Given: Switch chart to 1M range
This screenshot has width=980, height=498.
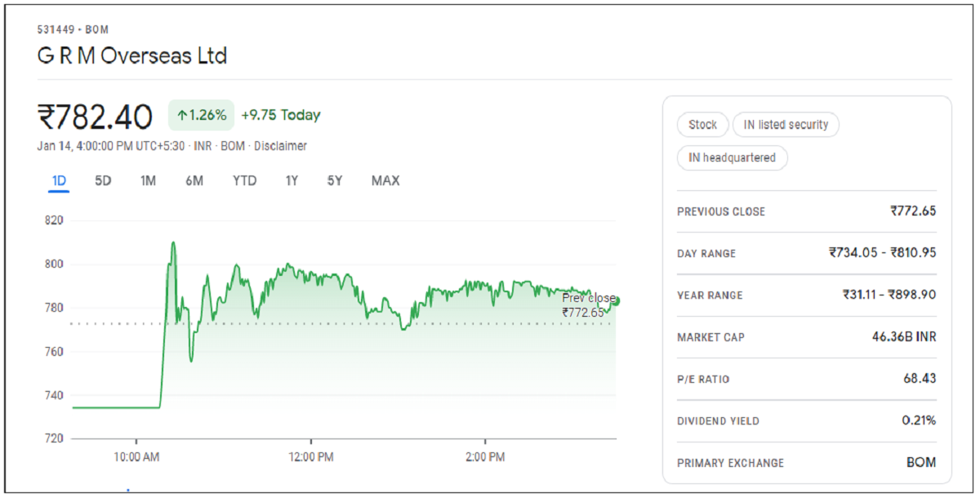Looking at the screenshot, I should pos(148,180).
